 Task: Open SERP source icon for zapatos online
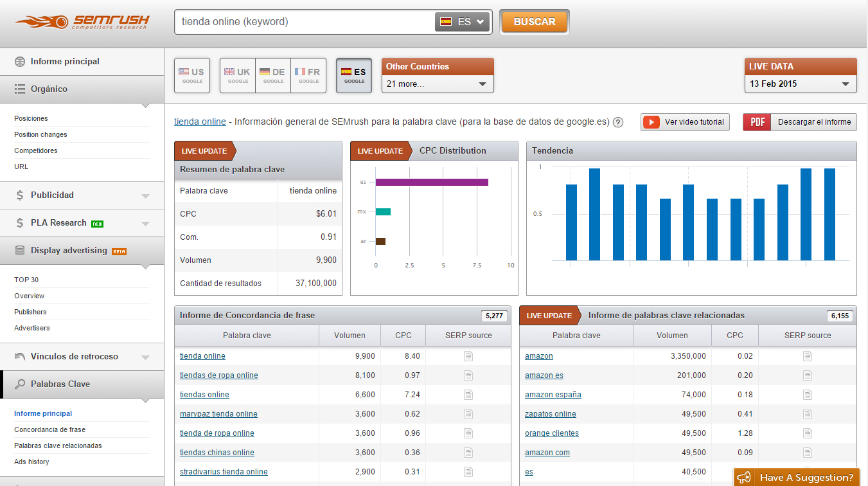click(808, 414)
